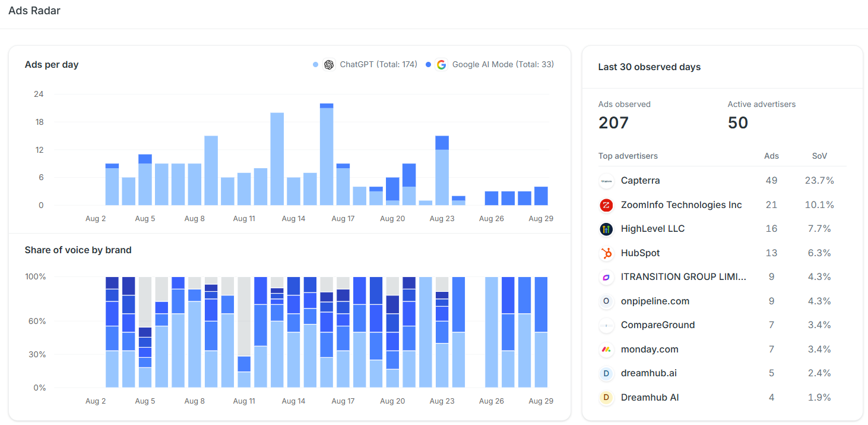
Task: Click dreamhub.ai's 2.4% share of voice
Action: pyautogui.click(x=819, y=373)
